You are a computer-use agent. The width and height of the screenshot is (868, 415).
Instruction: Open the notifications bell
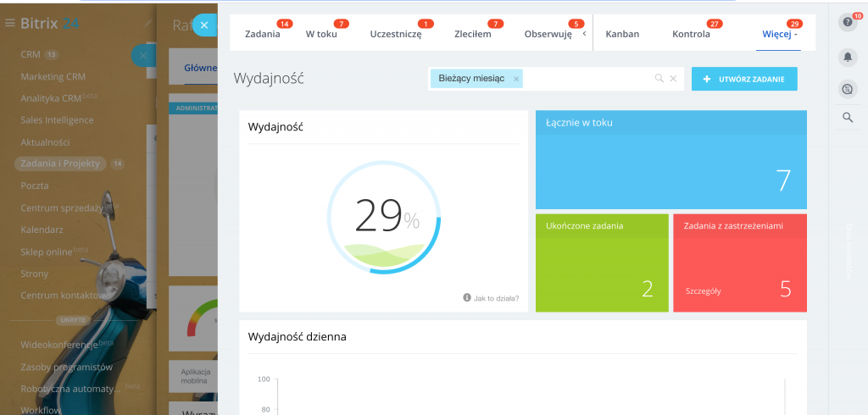847,57
